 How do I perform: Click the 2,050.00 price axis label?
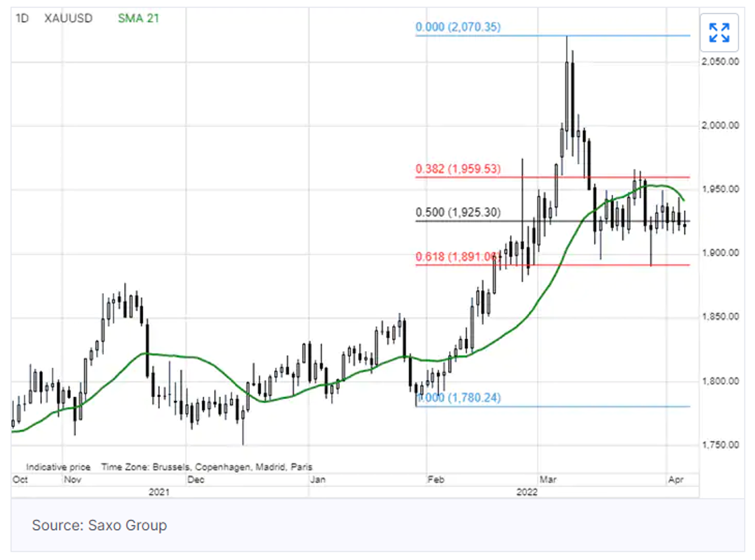click(x=719, y=62)
